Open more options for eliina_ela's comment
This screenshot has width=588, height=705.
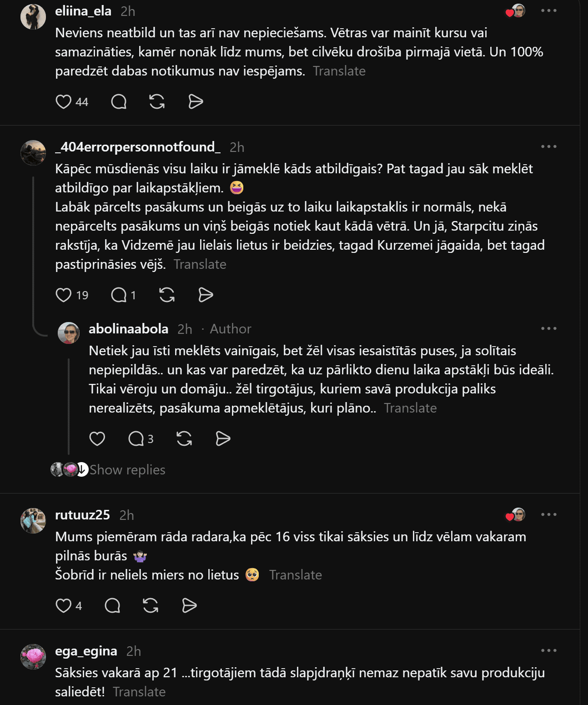point(549,10)
